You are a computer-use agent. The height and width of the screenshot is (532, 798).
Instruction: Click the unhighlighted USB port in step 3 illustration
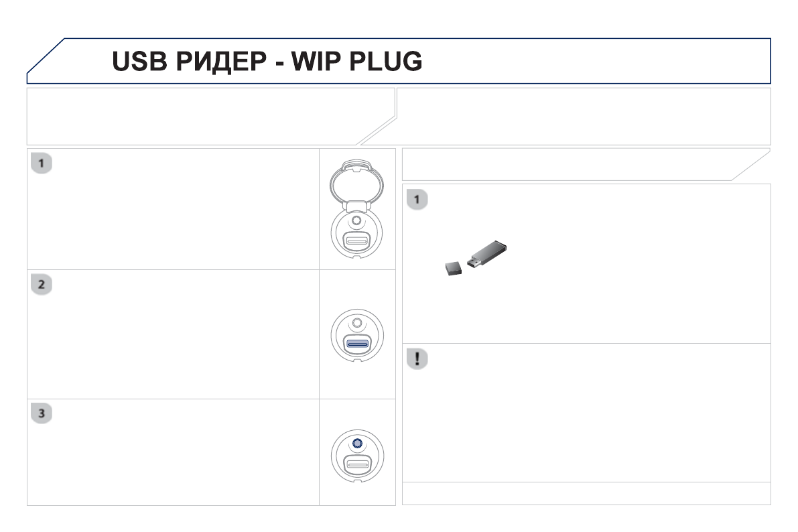pos(357,463)
